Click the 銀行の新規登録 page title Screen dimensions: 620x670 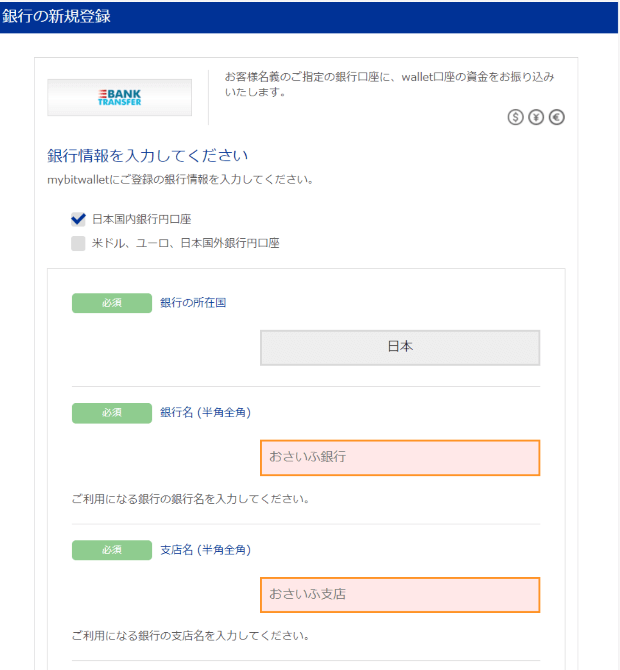[x=56, y=16]
